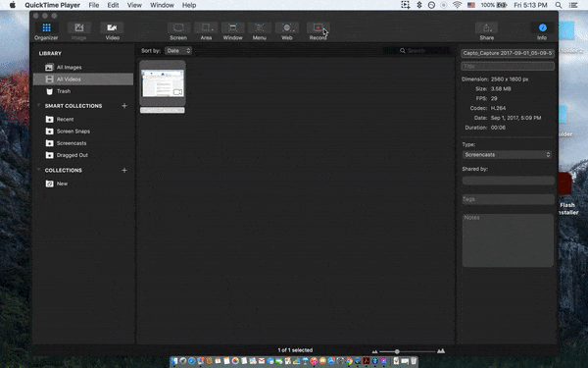
Task: Collapse the Collections section
Action: pyautogui.click(x=38, y=170)
